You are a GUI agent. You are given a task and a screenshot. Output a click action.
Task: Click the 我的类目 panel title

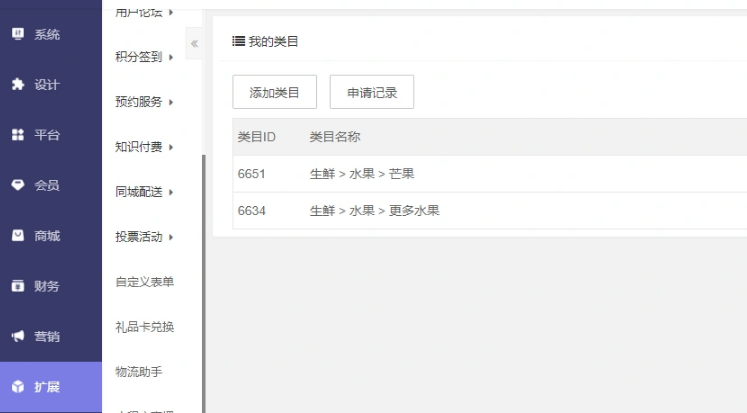tap(273, 41)
